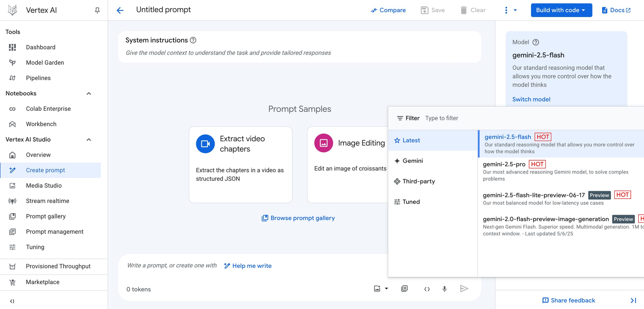Select gemini-2.5-flash-lite-preview-06-17 model
The width and height of the screenshot is (644, 309).
point(561,199)
